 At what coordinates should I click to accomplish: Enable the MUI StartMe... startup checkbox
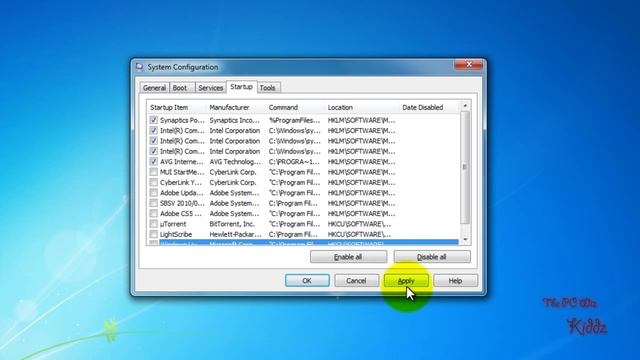(x=153, y=172)
